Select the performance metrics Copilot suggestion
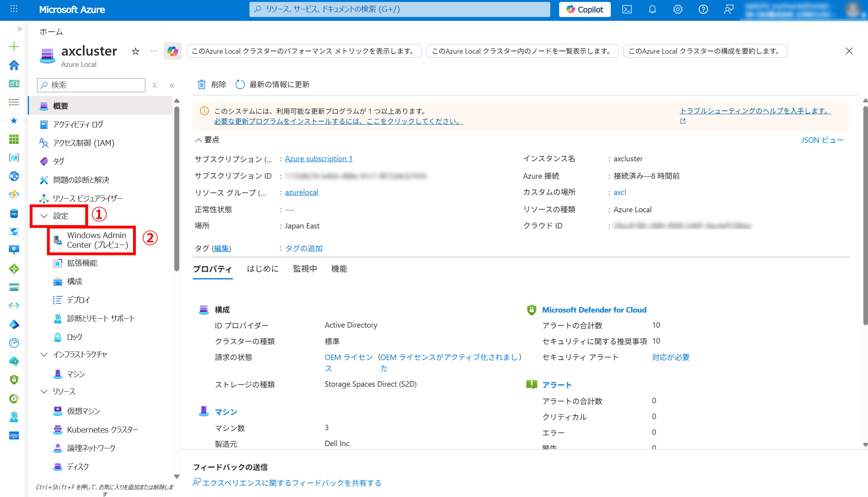The width and height of the screenshot is (868, 497). pyautogui.click(x=304, y=51)
